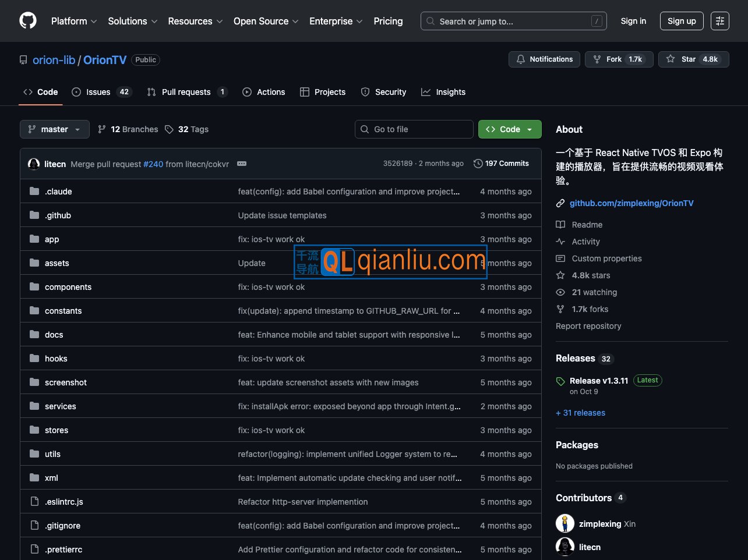The width and height of the screenshot is (748, 560).
Task: Click the Go to file field
Action: click(414, 129)
